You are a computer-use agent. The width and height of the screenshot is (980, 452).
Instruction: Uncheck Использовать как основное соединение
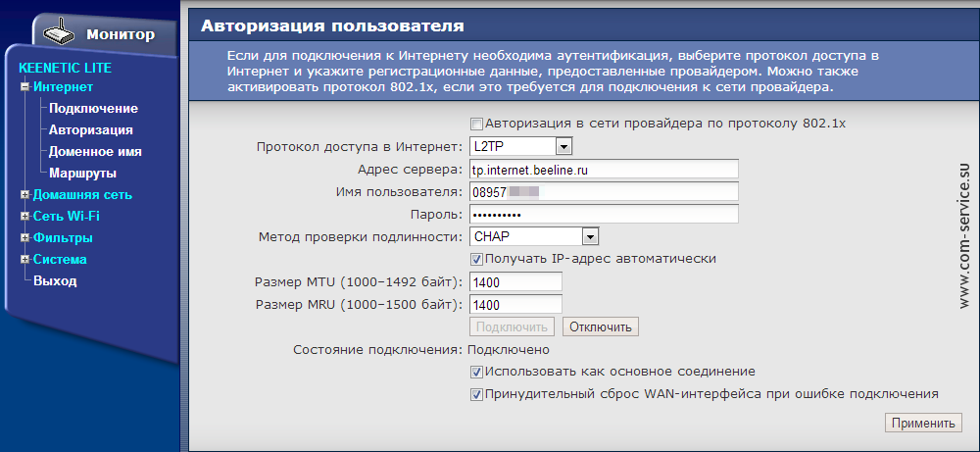[477, 373]
